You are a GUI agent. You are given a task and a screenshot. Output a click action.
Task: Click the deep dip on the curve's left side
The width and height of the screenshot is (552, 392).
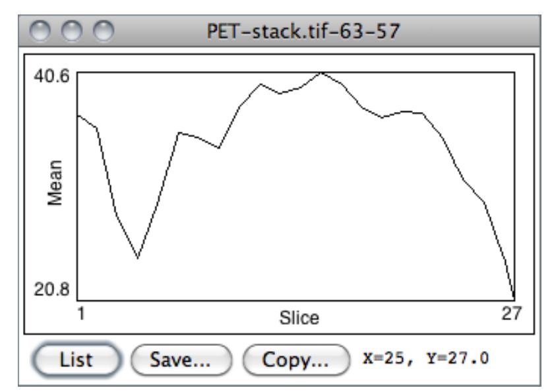pyautogui.click(x=137, y=258)
